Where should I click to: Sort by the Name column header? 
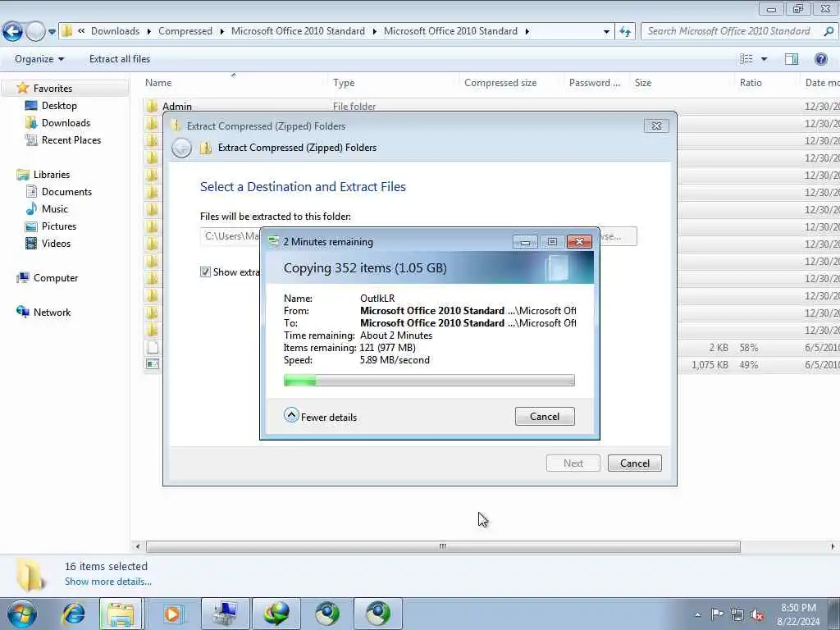158,83
